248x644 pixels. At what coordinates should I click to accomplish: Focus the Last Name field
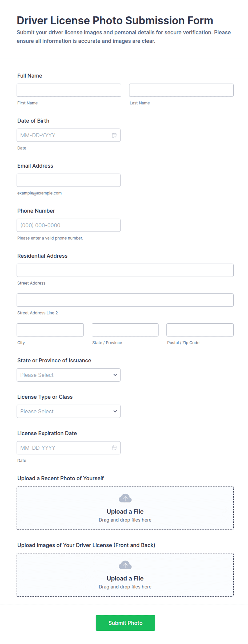point(181,90)
